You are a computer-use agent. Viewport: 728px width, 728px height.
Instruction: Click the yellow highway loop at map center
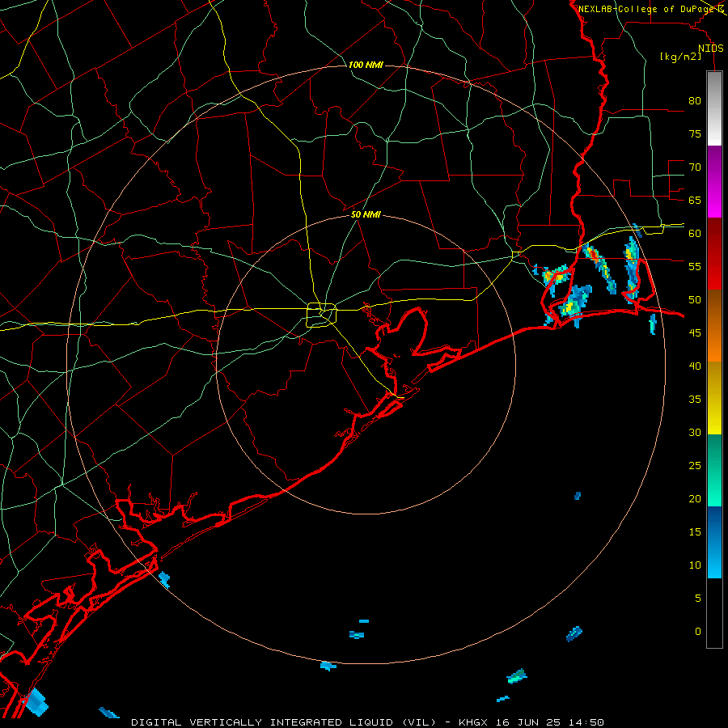[x=321, y=315]
